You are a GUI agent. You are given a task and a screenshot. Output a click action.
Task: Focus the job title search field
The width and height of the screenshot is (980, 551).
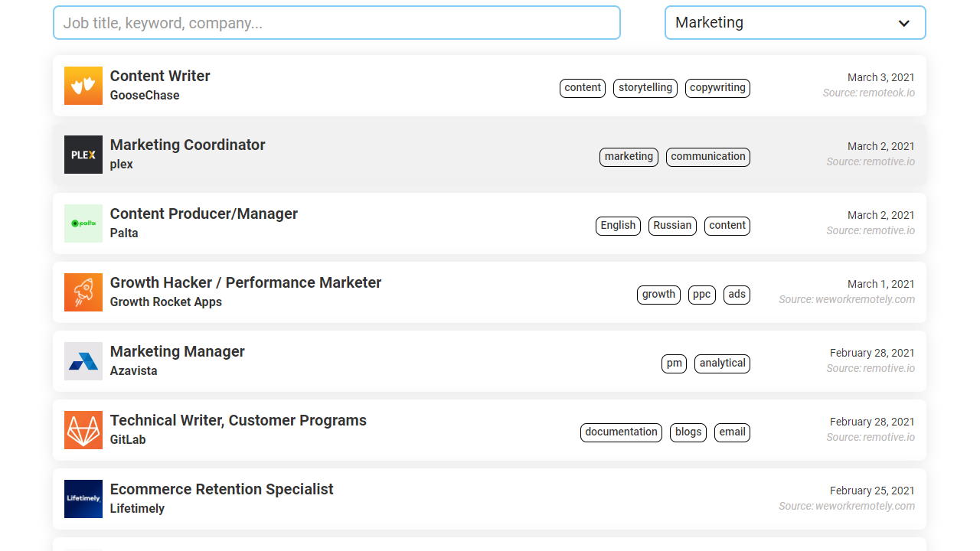click(x=337, y=23)
